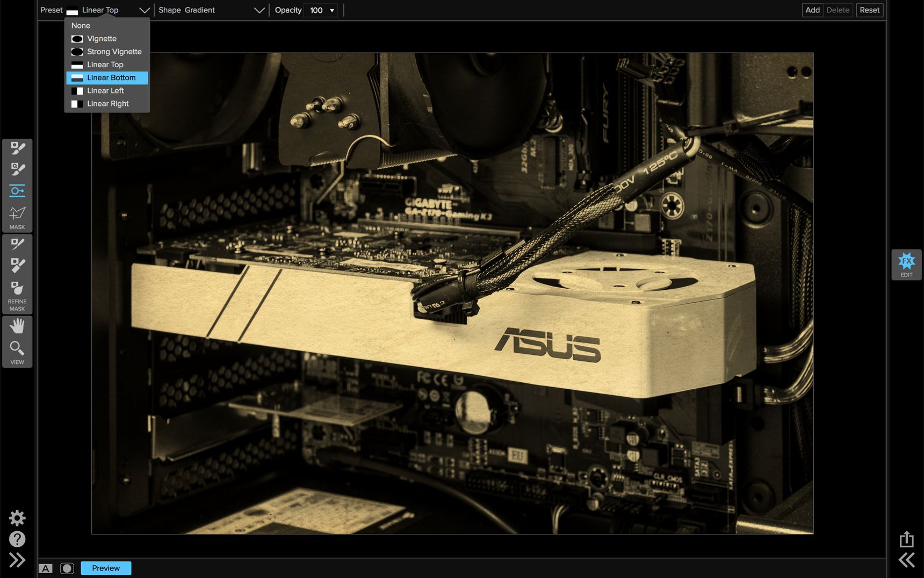Select the Masking Brush tool
Screen dimensions: 924x578
tap(17, 148)
